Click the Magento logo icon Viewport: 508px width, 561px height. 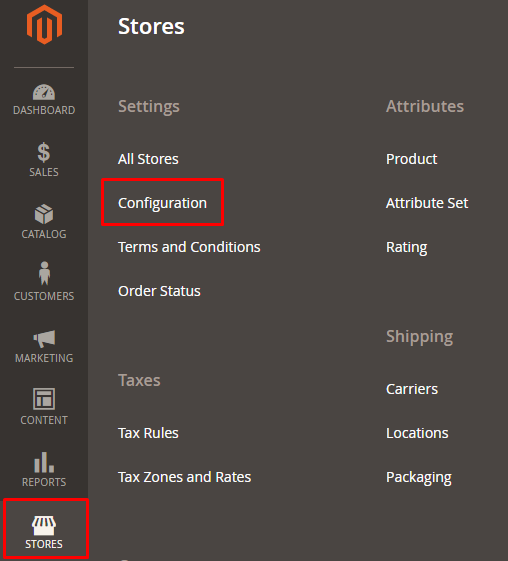coord(44,25)
